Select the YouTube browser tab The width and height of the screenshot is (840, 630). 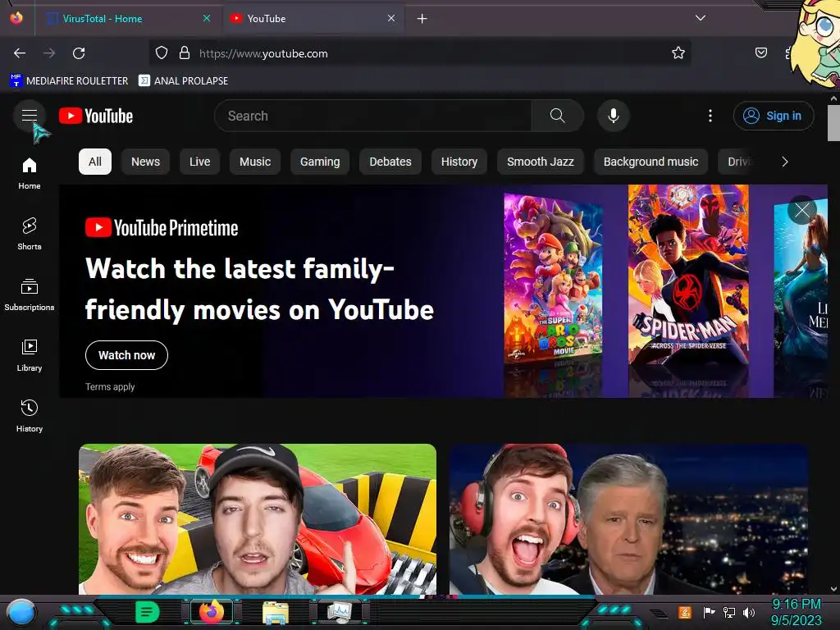tap(313, 19)
